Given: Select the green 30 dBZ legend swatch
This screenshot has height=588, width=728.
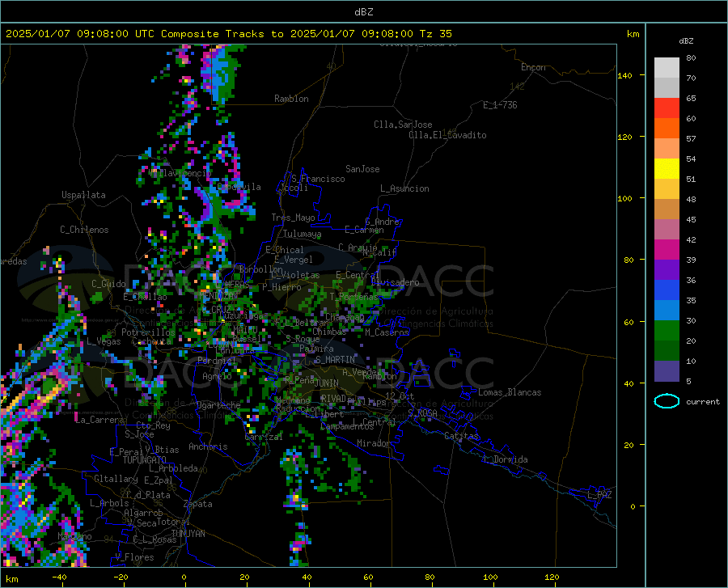Looking at the screenshot, I should [667, 331].
